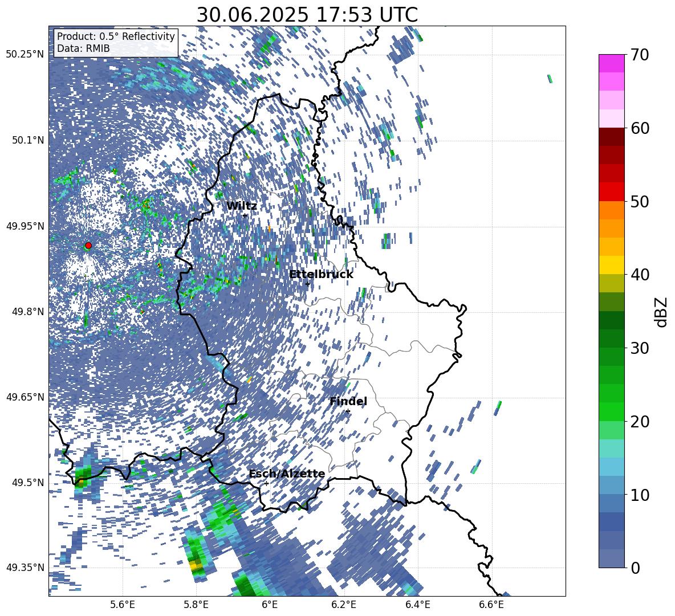This screenshot has height=616, width=675.
Task: Click the 49.95°N latitude label
Action: click(x=25, y=226)
